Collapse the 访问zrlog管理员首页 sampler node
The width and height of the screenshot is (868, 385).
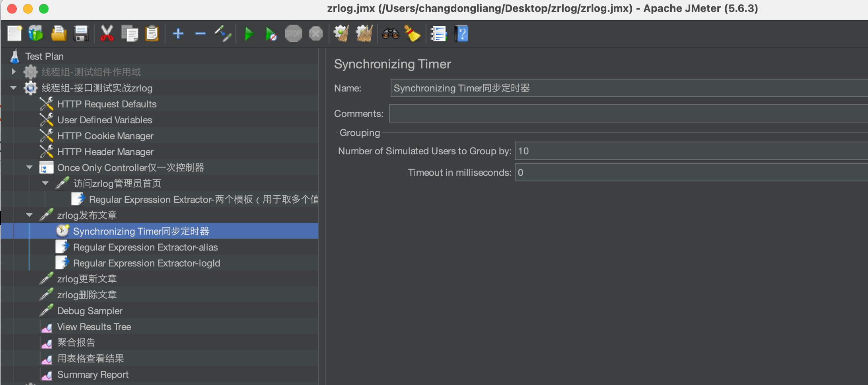45,183
